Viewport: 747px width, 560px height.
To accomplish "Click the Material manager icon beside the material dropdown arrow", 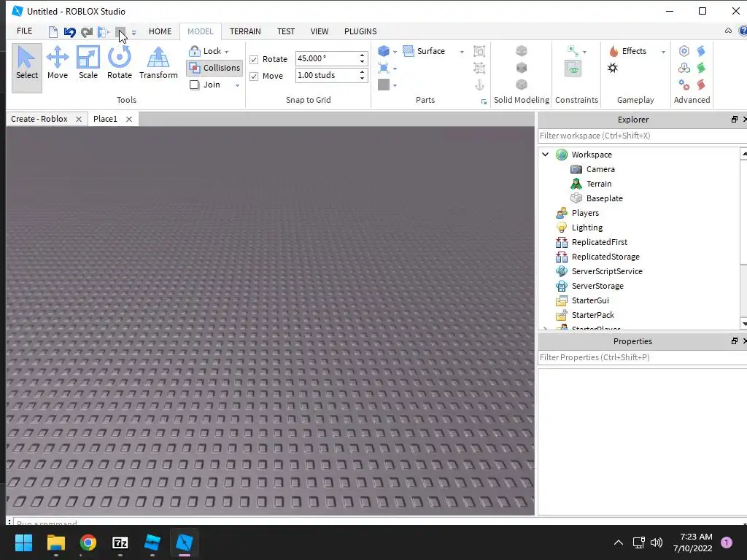I will click(384, 68).
